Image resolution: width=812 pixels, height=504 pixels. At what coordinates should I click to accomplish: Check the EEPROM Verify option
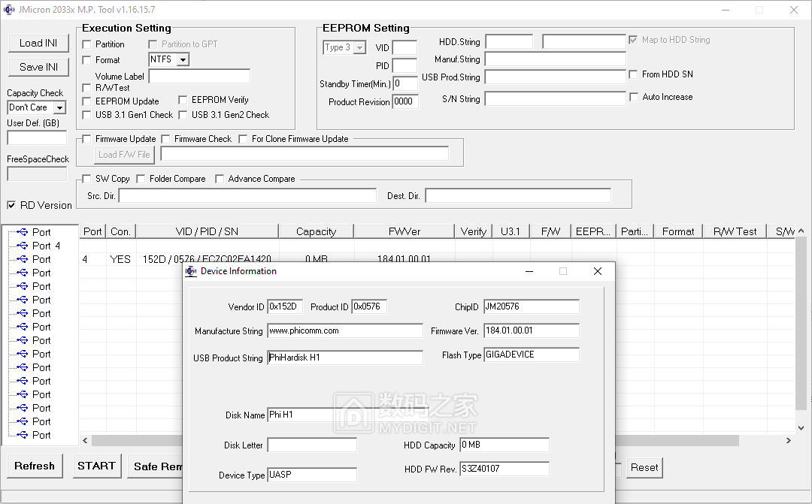182,100
